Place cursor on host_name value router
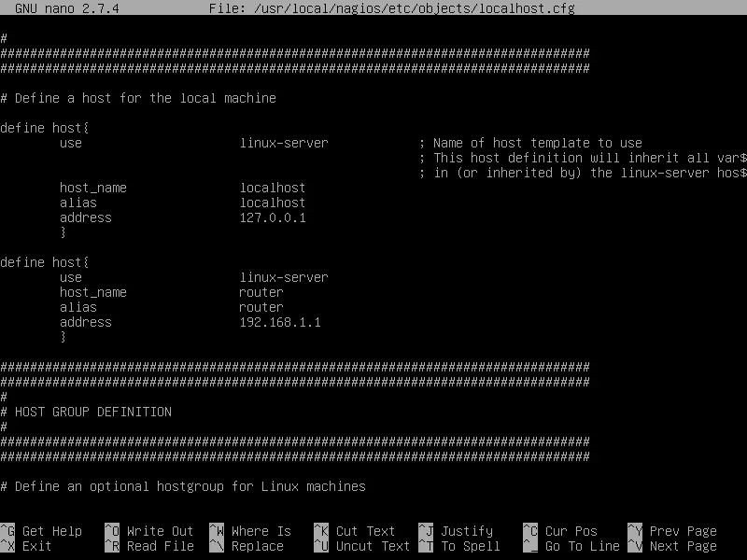This screenshot has width=747, height=560. pos(261,292)
